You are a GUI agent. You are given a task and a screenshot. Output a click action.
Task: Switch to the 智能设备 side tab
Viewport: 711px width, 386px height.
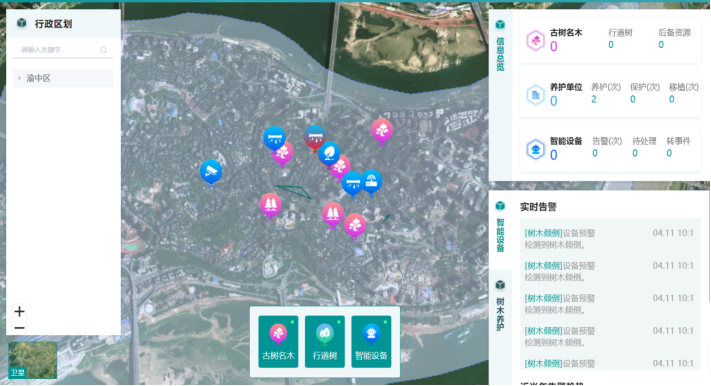click(500, 227)
